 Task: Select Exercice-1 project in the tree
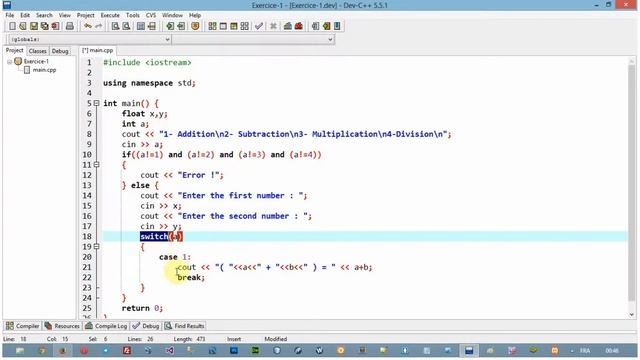[x=36, y=61]
